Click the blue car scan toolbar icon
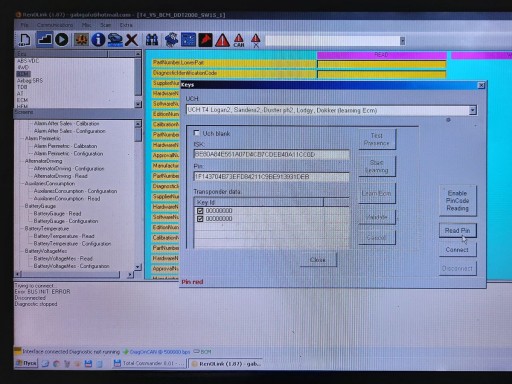Viewport: 512px width, 384px height. 115,40
